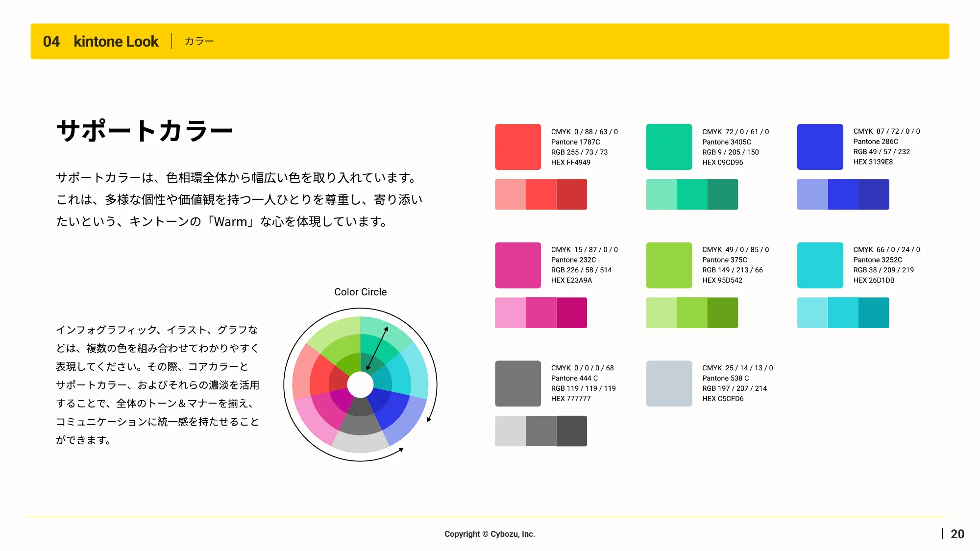Click the pink E23A9A color swatch

[518, 265]
